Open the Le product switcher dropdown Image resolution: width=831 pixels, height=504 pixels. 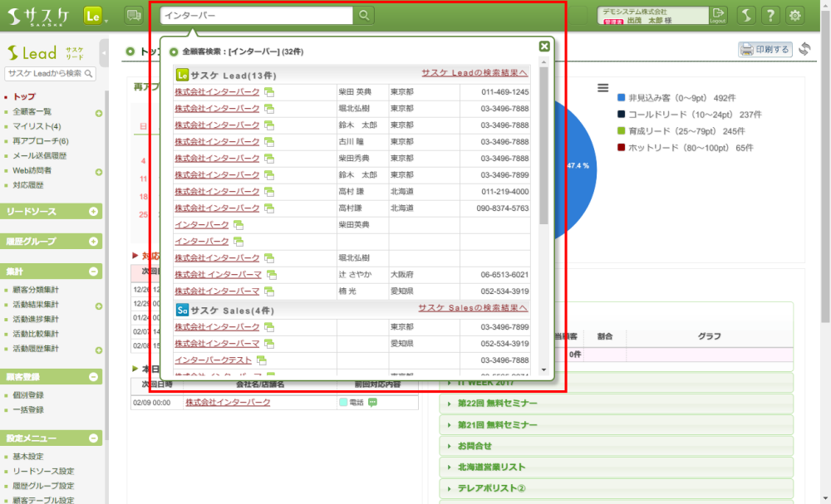click(96, 16)
